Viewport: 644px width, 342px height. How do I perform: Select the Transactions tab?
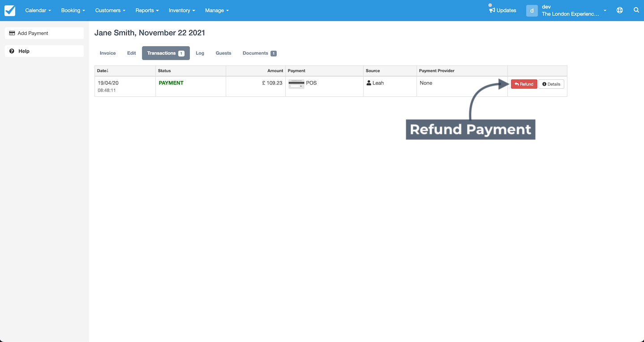pos(166,53)
